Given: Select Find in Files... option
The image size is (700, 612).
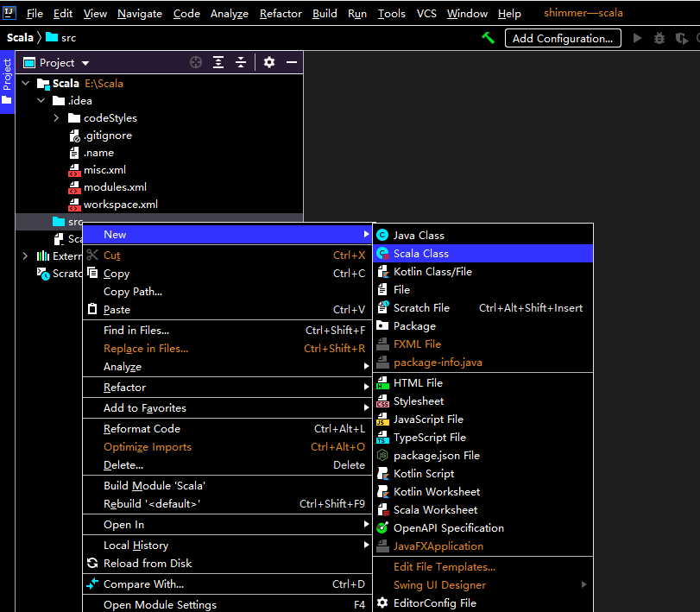Looking at the screenshot, I should click(227, 331).
